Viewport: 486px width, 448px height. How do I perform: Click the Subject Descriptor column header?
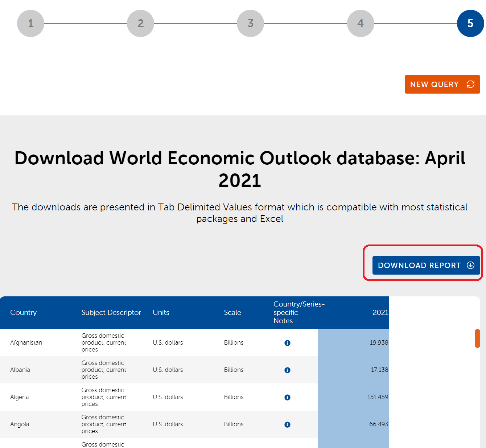point(111,312)
